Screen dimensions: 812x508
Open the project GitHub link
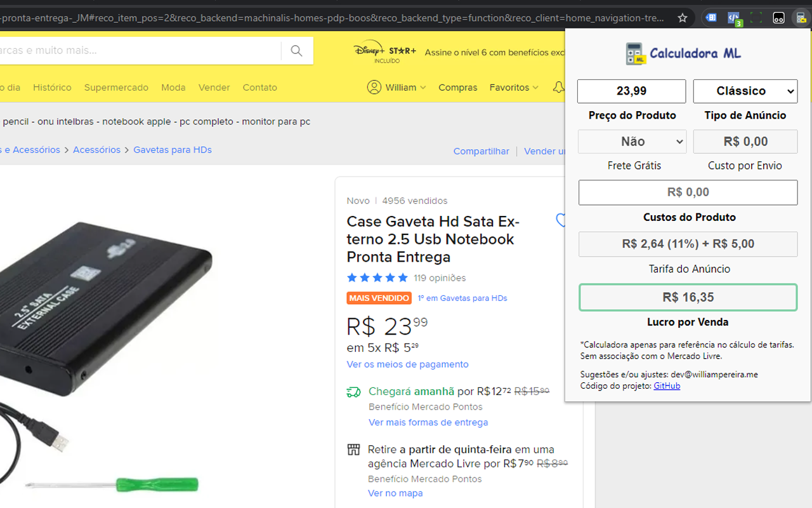(667, 385)
